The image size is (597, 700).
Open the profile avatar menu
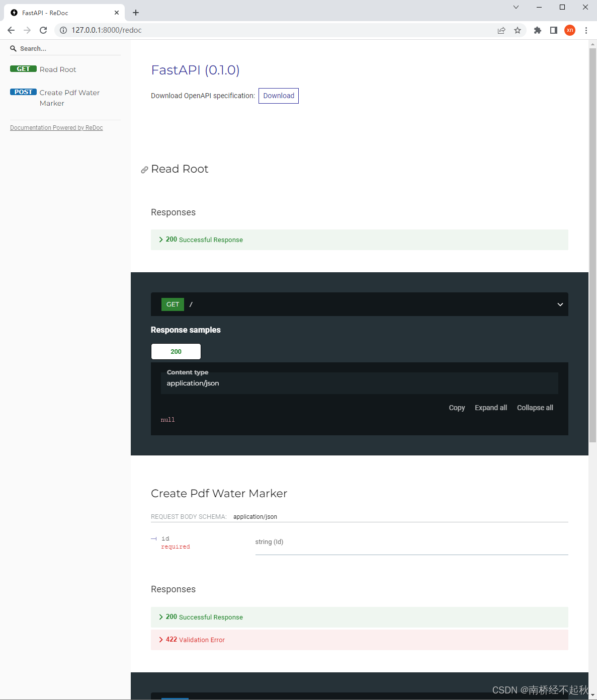570,30
